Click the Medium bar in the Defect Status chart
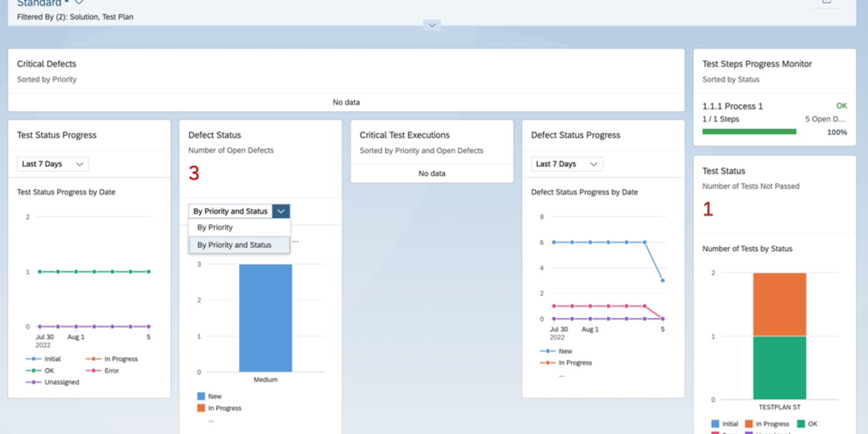This screenshot has height=434, width=868. click(x=265, y=318)
